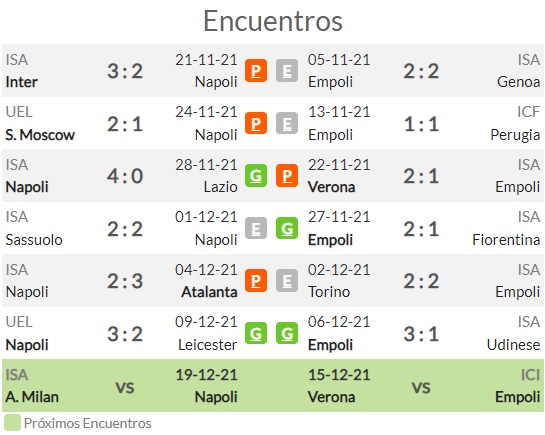Screen dimensions: 545x435
Task: Select upcoming A. Milan vs Napoli match
Action: [x=121, y=386]
